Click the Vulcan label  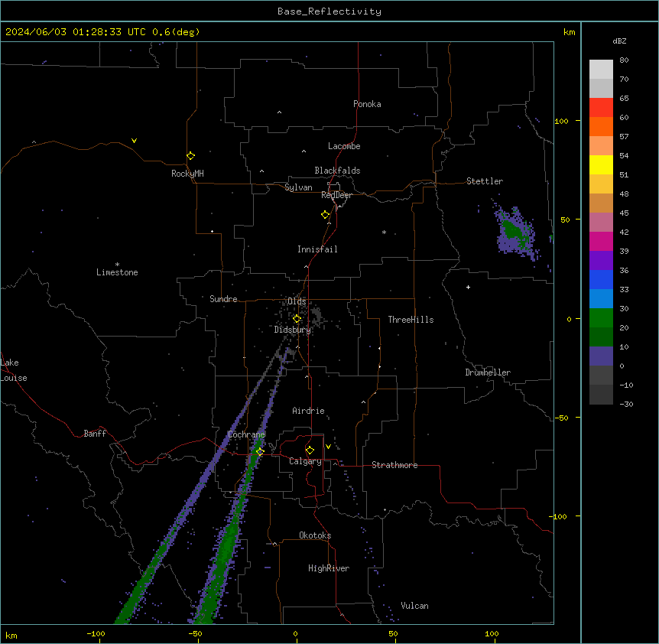coord(414,606)
